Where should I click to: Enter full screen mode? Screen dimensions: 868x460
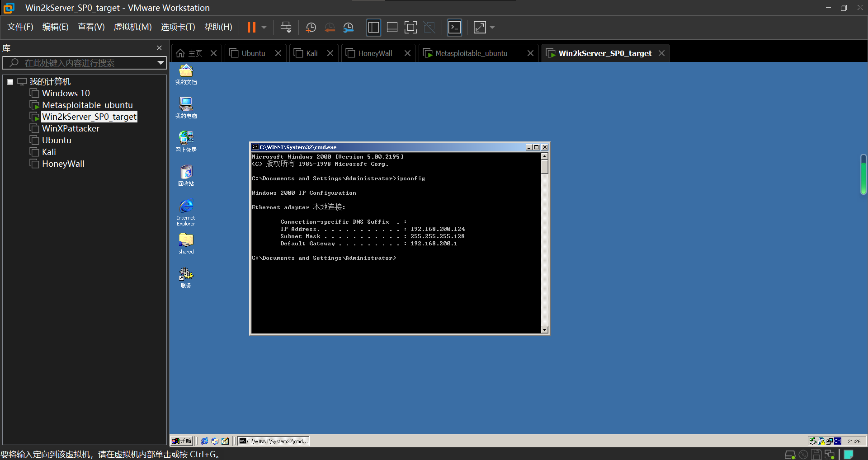410,28
